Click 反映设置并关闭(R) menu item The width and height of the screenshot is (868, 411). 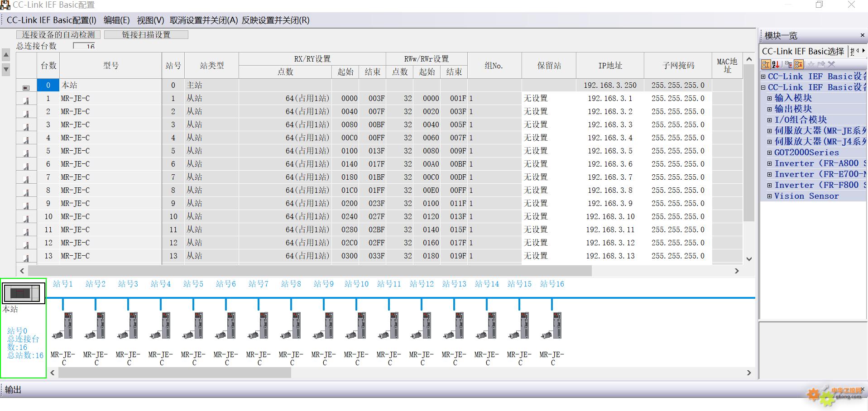click(x=275, y=20)
